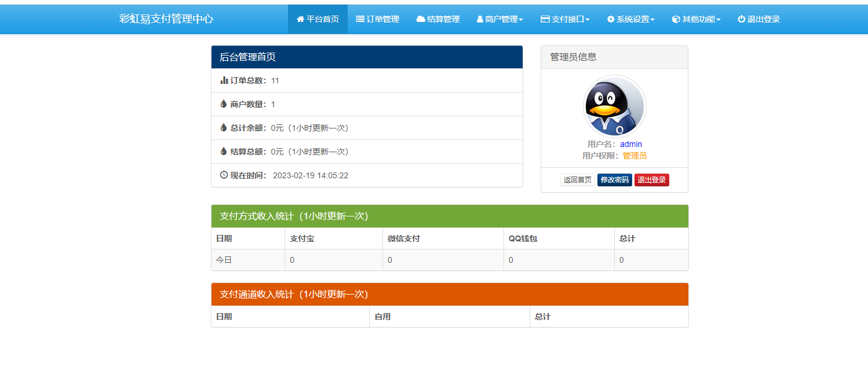The image size is (868, 386).
Task: Click the 彩虹易支付管理中心 brand title
Action: [166, 19]
